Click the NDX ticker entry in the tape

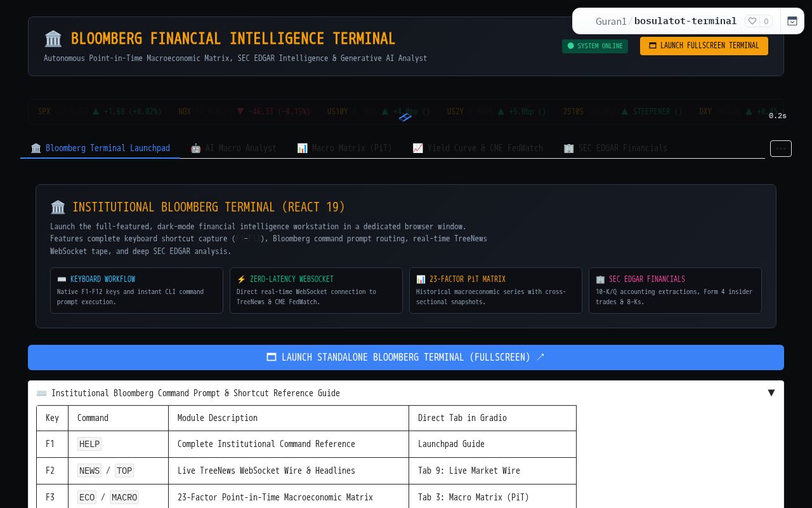point(244,112)
